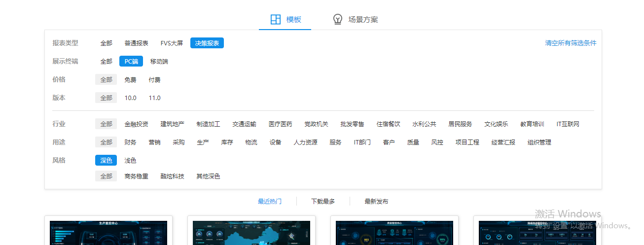Filter usage by 项目工程

tap(467, 142)
